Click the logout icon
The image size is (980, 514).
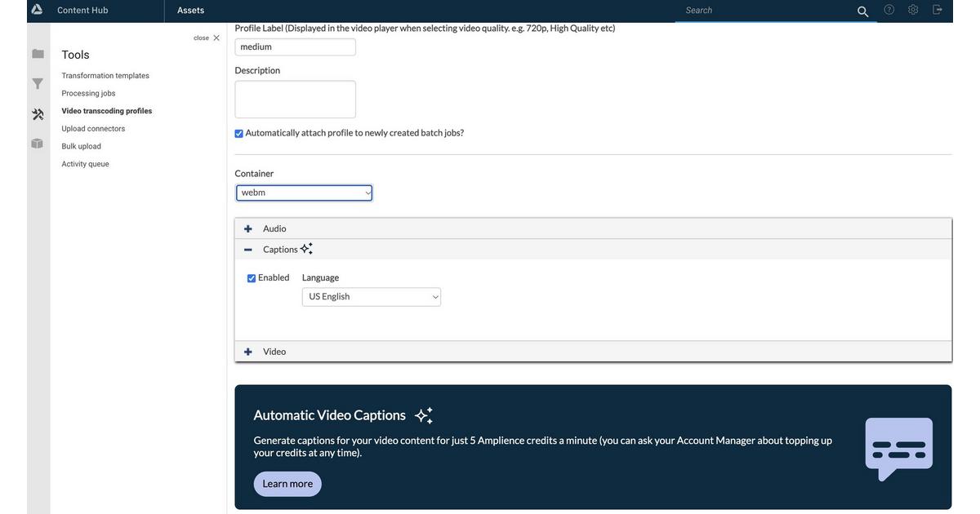(x=938, y=10)
